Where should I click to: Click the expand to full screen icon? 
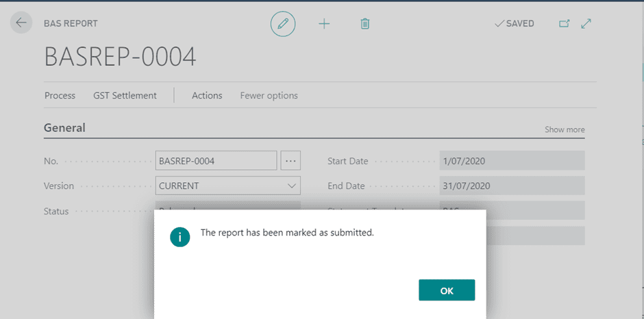pos(586,23)
